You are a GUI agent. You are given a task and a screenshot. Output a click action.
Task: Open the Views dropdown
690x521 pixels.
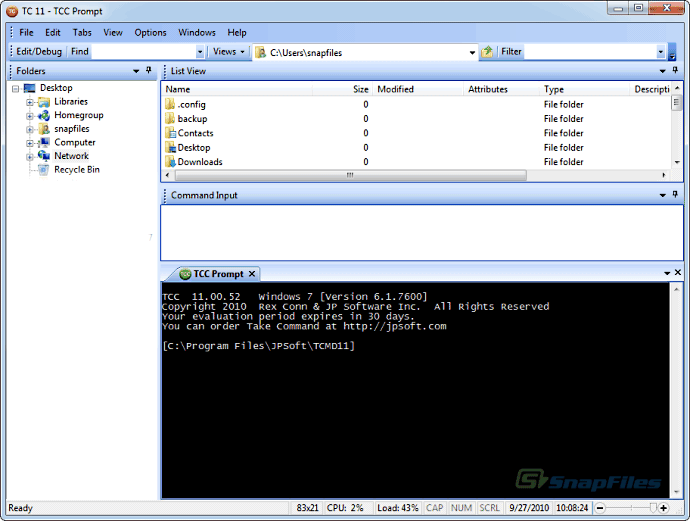pos(229,51)
